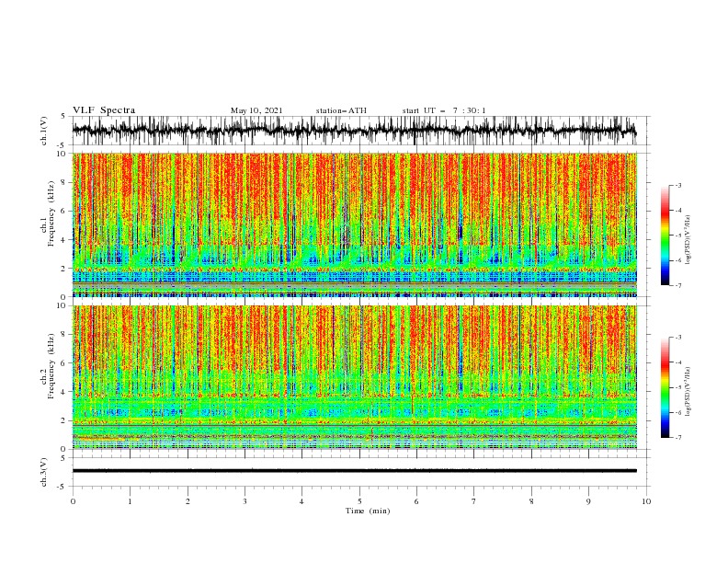Click the time axis tick label "7"

click(x=474, y=501)
